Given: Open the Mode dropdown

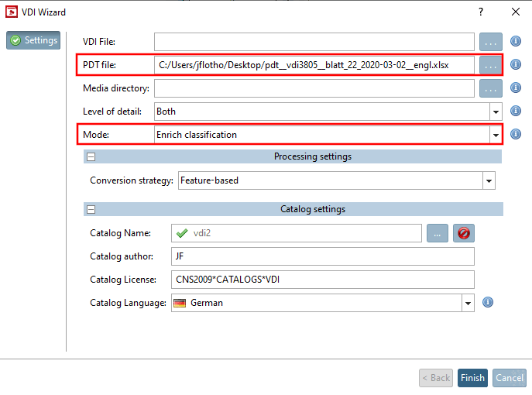Looking at the screenshot, I should pyautogui.click(x=495, y=135).
